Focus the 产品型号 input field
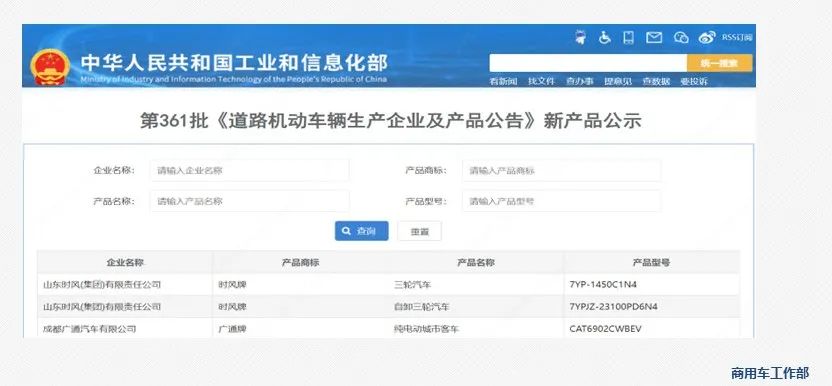Image resolution: width=832 pixels, height=386 pixels. 561,201
